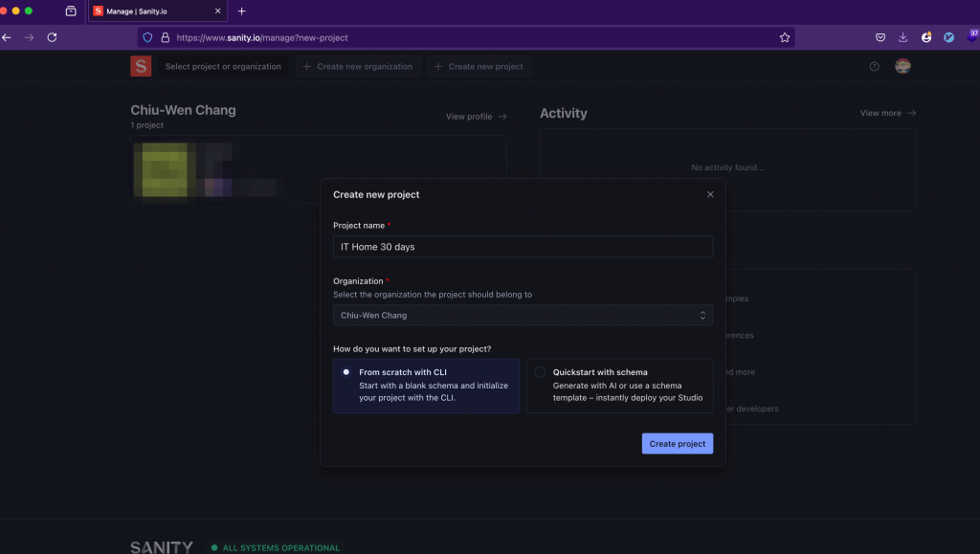Screen dimensions: 980x554
Task: Click the browser forward arrow
Action: [29, 37]
